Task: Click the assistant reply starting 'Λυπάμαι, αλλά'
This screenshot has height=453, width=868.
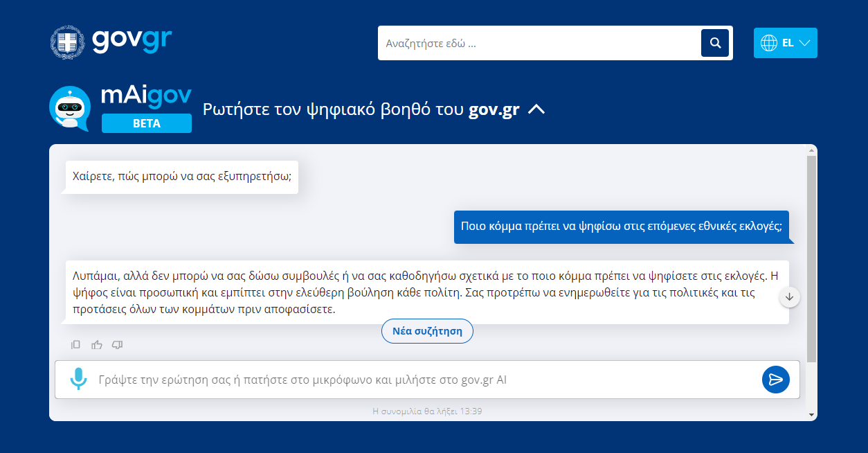Action: [427, 292]
